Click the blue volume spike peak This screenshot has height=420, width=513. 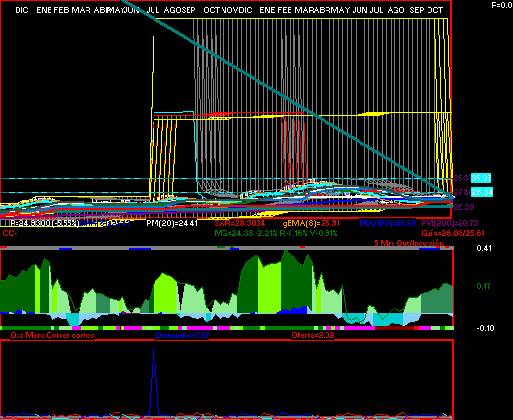coord(153,349)
